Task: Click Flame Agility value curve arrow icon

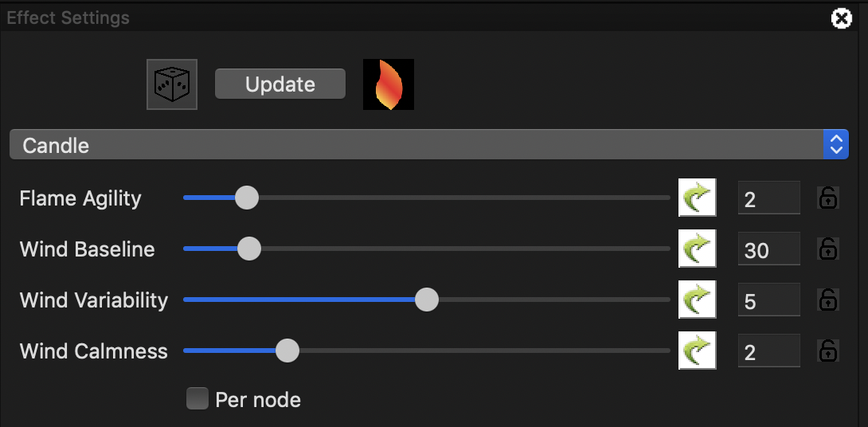Action: click(697, 198)
